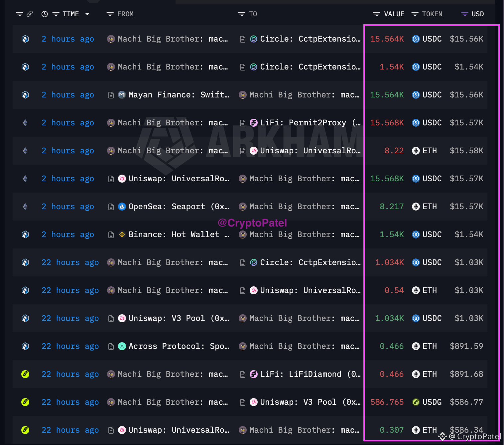This screenshot has width=504, height=445.
Task: Select the VALUE column header
Action: click(394, 14)
